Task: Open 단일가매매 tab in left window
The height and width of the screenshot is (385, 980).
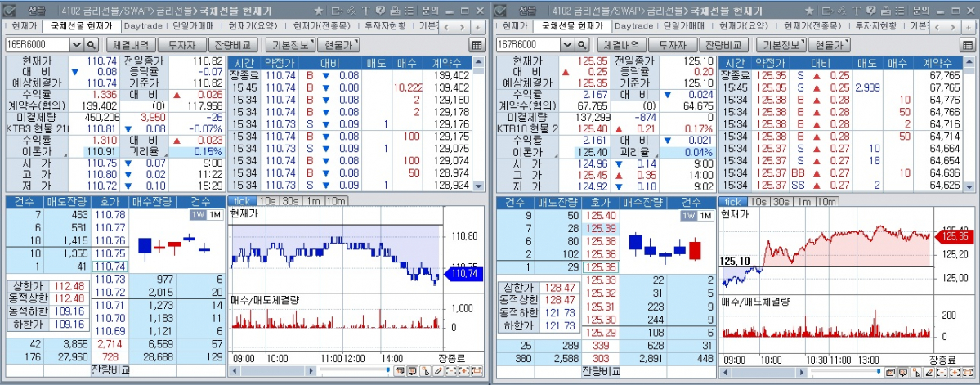Action: pos(193,25)
